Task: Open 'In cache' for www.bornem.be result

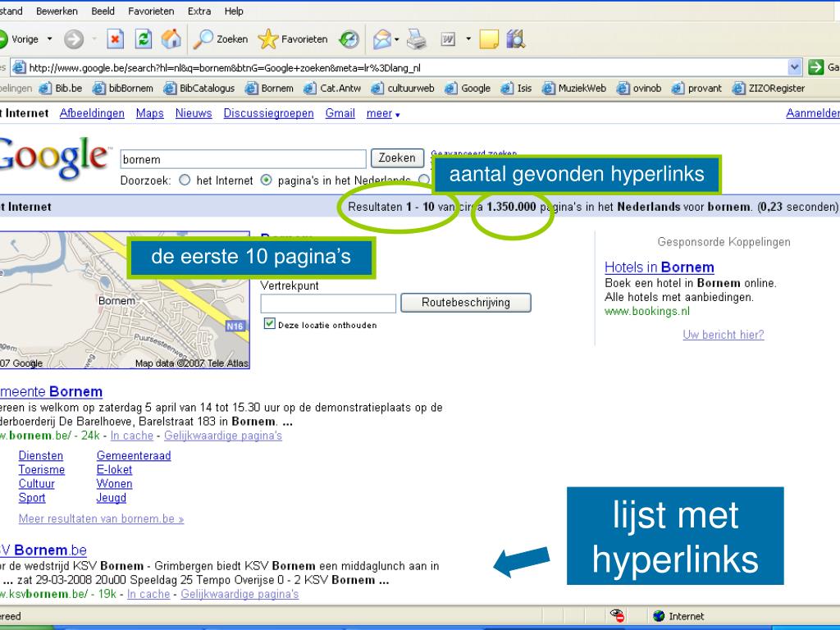Action: tap(132, 436)
